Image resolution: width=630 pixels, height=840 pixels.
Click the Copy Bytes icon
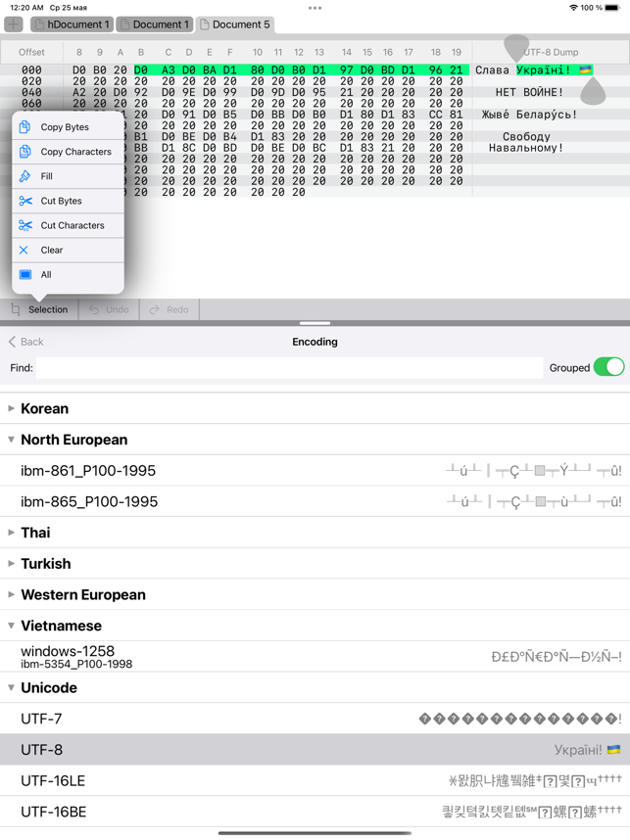pos(24,127)
